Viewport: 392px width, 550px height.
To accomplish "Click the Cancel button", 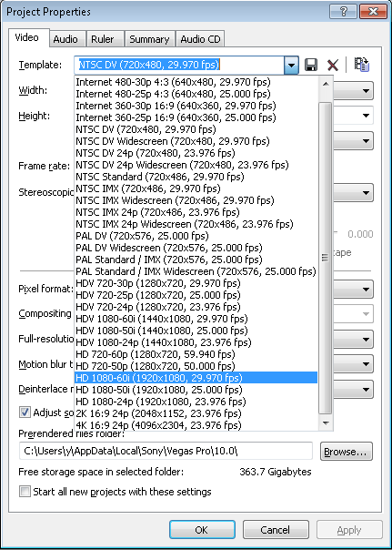I will point(276,530).
